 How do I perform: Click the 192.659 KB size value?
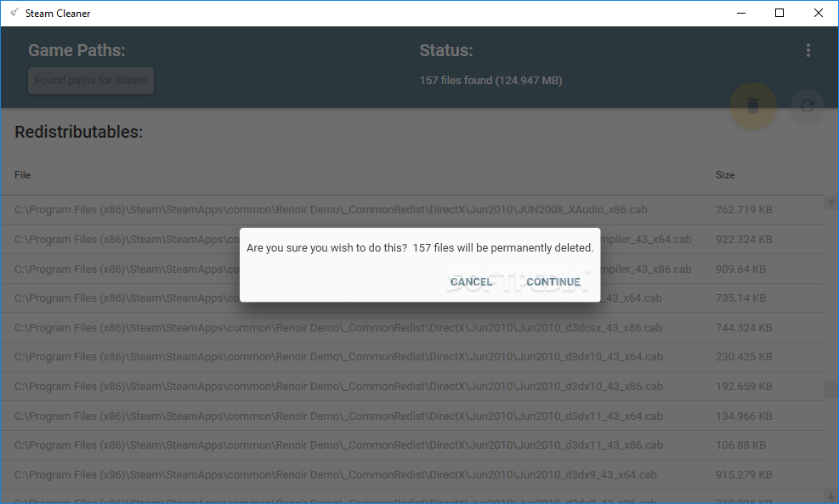[x=744, y=387]
